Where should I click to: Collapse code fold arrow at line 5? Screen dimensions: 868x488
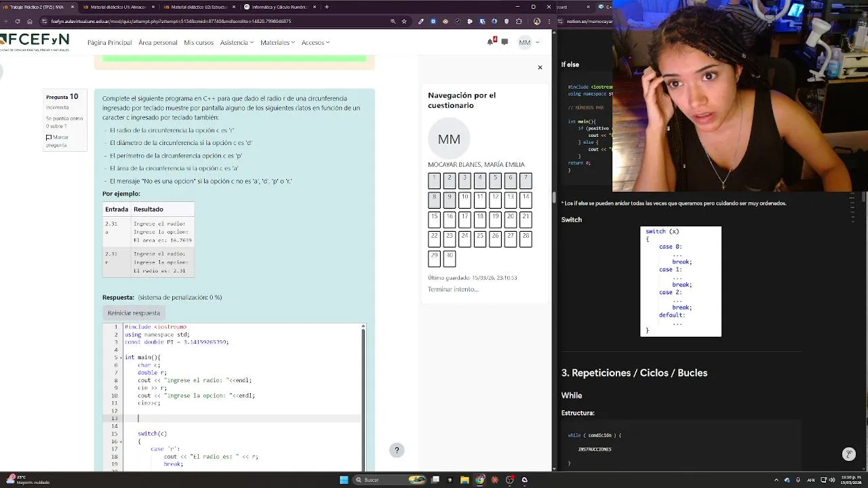[x=121, y=357]
